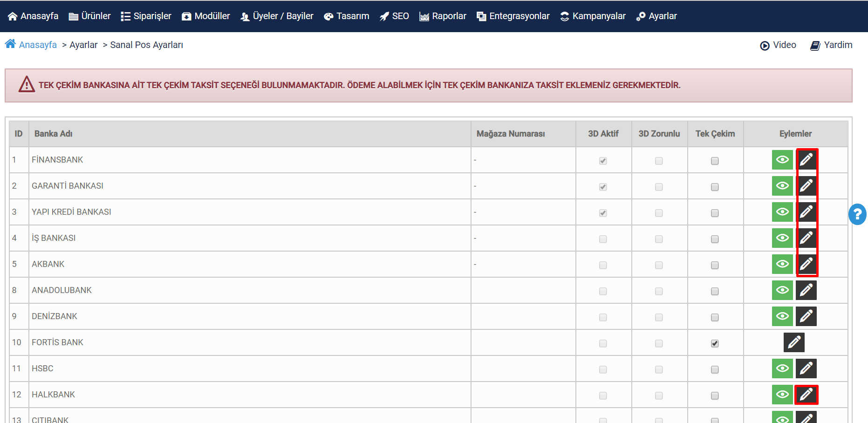
Task: Click the edit pencil for GARANTİ BANKASI
Action: (806, 186)
